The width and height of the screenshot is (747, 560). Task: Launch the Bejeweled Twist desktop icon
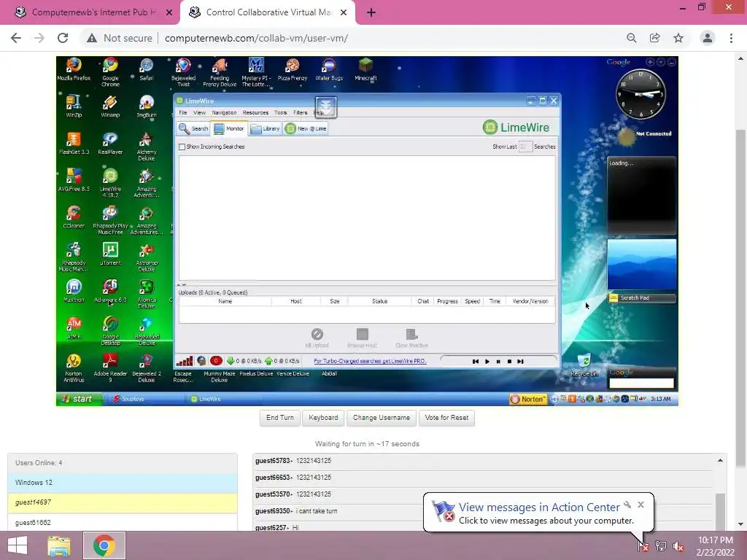(183, 71)
